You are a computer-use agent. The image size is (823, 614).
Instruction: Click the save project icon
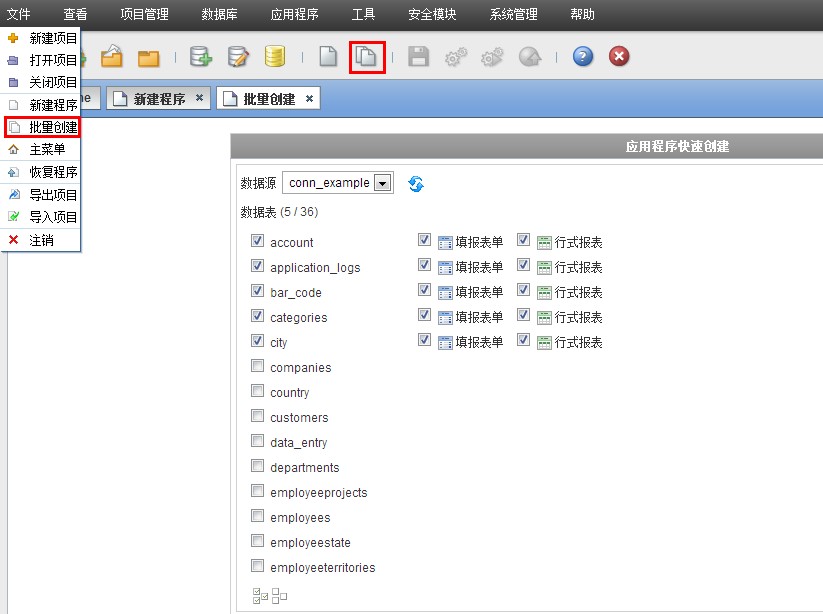point(418,57)
